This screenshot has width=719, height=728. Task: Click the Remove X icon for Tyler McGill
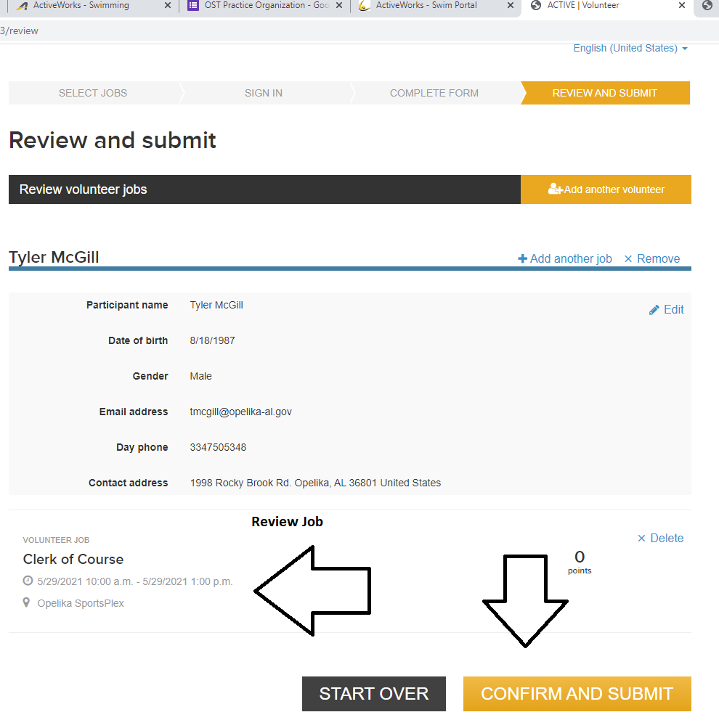(x=628, y=259)
